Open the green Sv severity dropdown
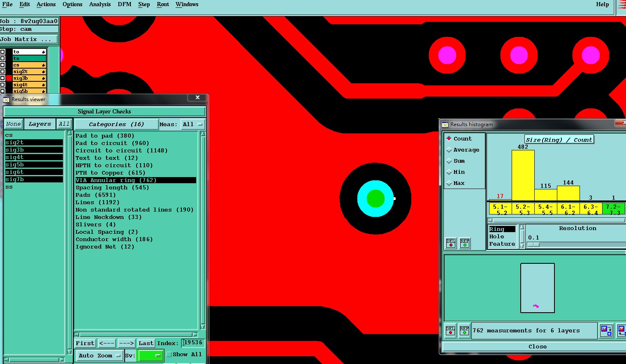626x364 pixels. (x=151, y=356)
